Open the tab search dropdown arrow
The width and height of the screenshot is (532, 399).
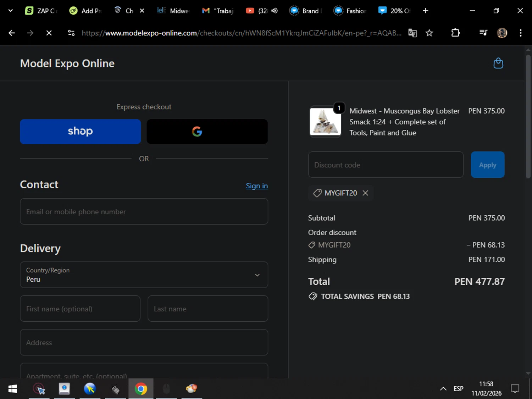pyautogui.click(x=11, y=11)
